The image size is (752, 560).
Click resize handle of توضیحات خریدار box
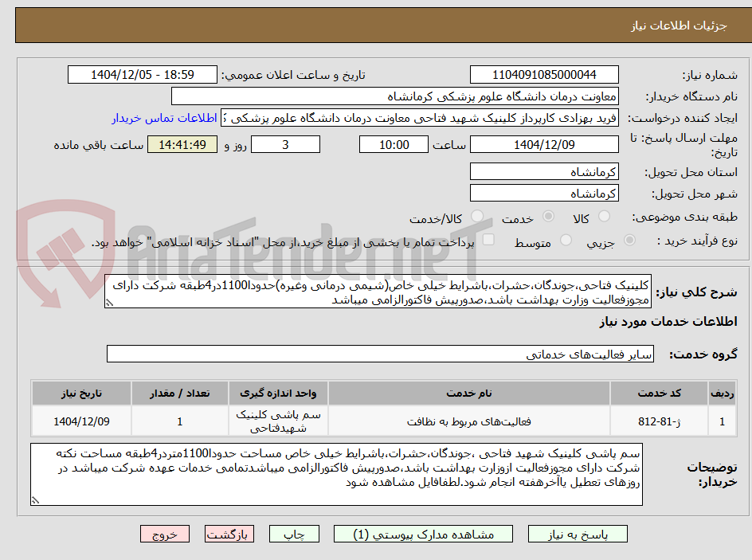pyautogui.click(x=35, y=500)
